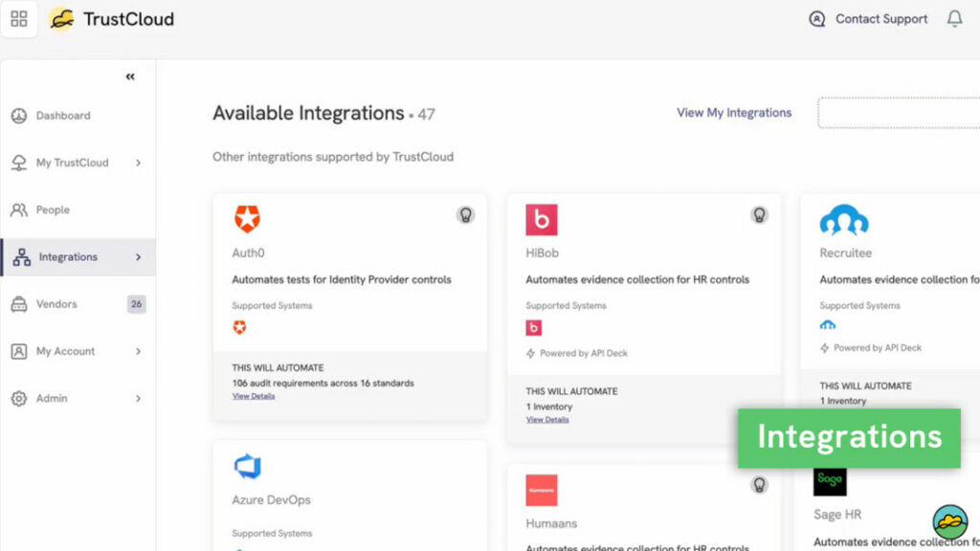The width and height of the screenshot is (980, 551).
Task: Click the Recruitee card title
Action: click(846, 253)
